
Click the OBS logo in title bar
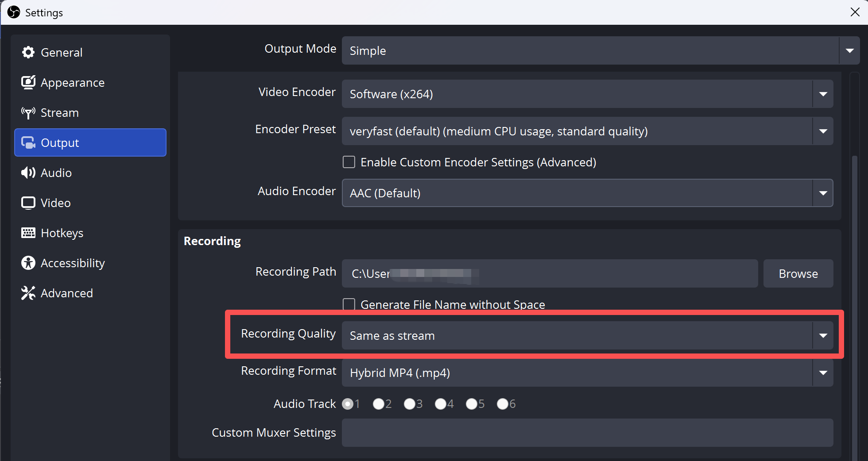tap(14, 12)
